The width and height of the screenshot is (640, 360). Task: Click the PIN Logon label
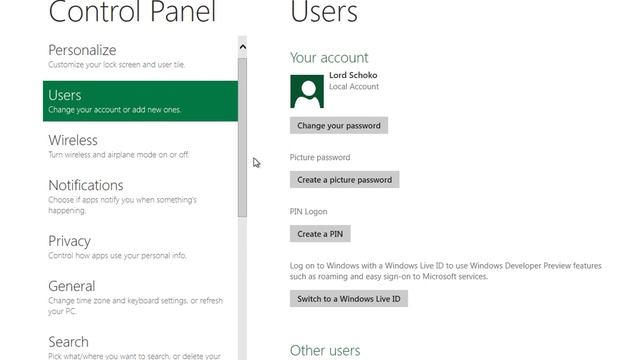309,211
